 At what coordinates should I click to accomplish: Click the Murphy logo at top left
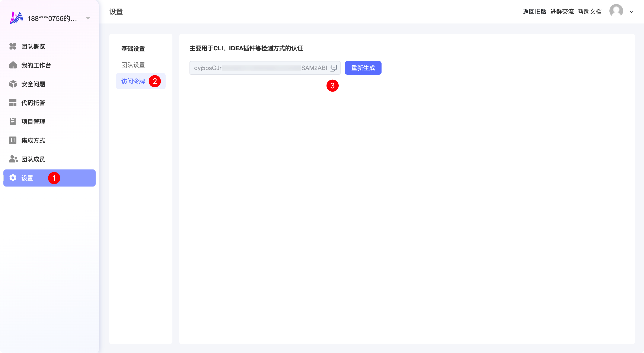click(16, 18)
